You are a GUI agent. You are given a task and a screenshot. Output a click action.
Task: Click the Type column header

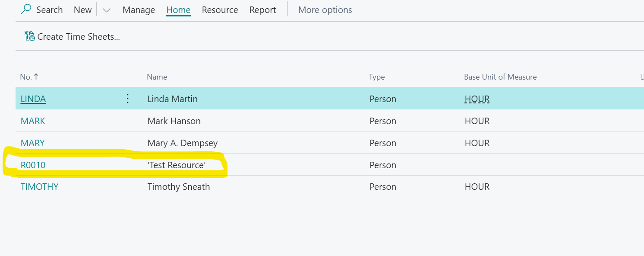(x=376, y=77)
